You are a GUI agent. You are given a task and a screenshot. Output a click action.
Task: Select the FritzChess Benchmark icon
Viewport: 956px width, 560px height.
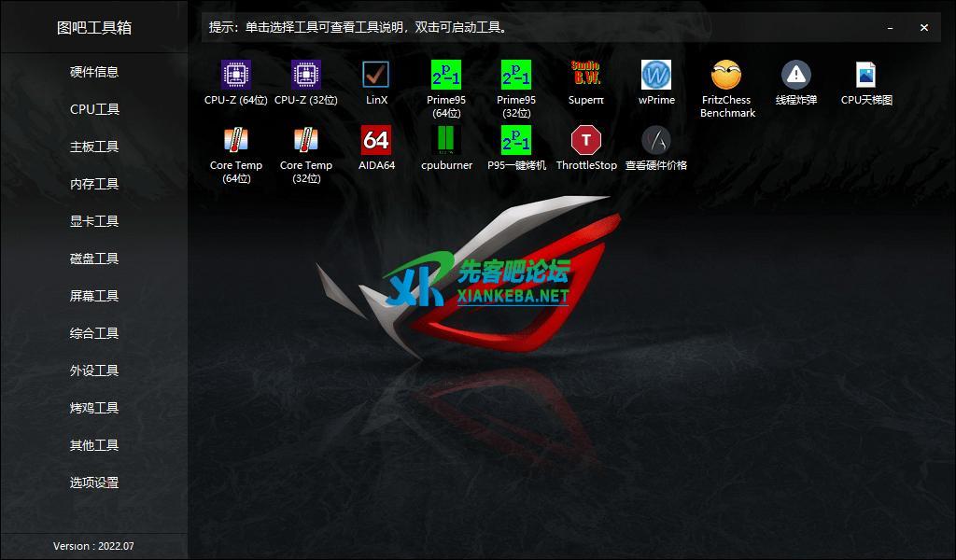[726, 75]
